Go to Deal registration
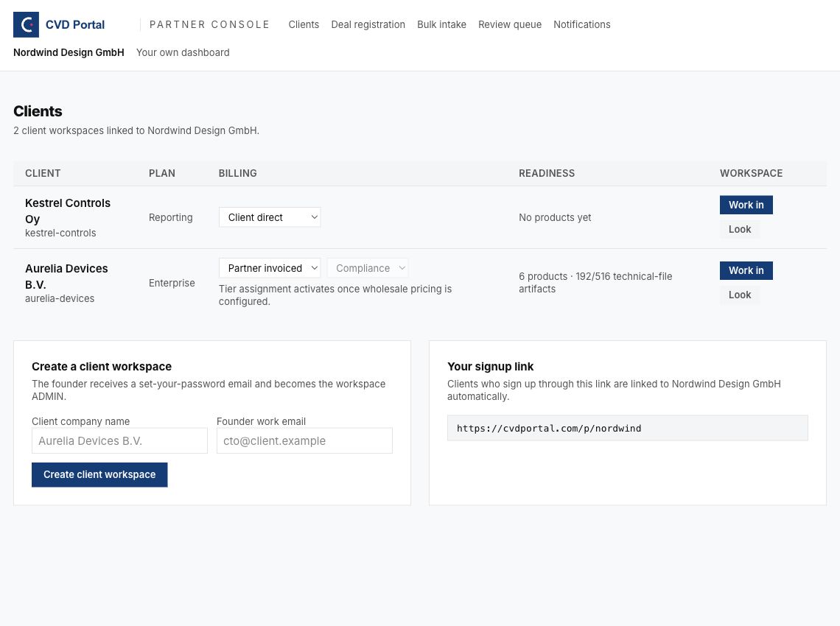 (368, 24)
